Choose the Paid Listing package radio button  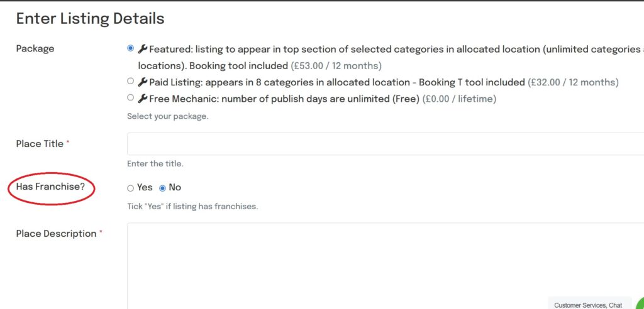tap(131, 82)
